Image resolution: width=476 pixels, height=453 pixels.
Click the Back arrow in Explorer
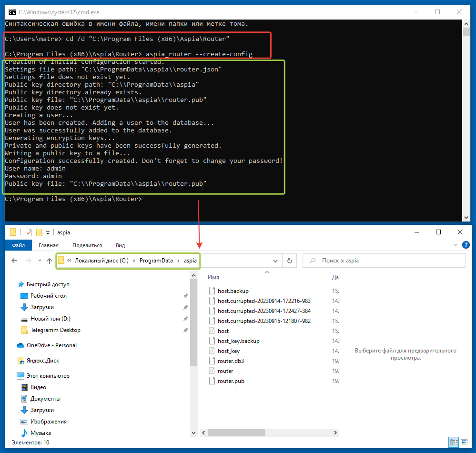coord(14,261)
